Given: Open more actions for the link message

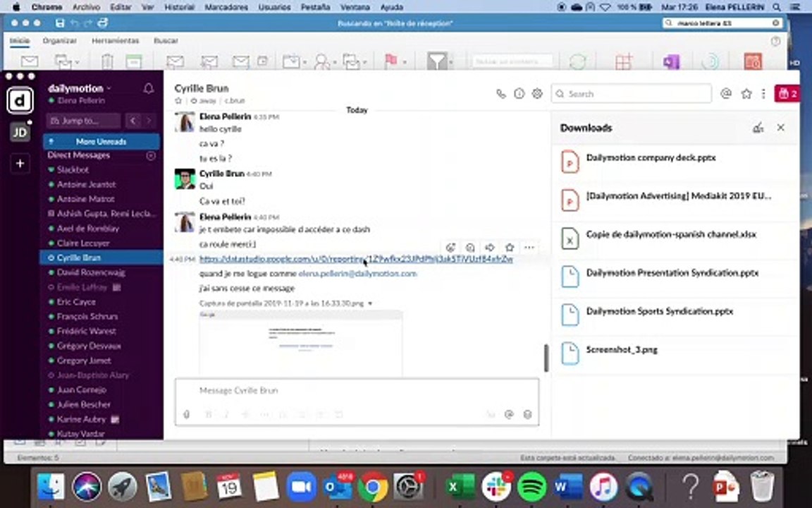Looking at the screenshot, I should (529, 248).
